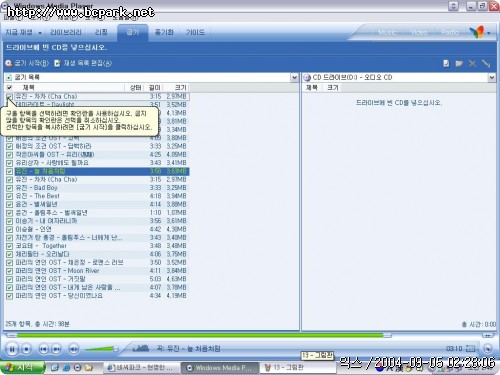Click the 4.63MB size value

coord(177,279)
